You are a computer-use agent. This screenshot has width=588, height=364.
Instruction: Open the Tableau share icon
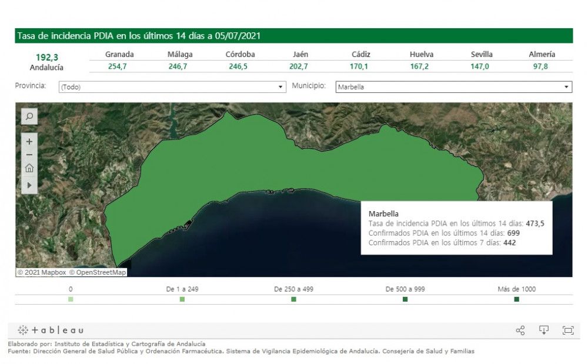click(x=520, y=330)
